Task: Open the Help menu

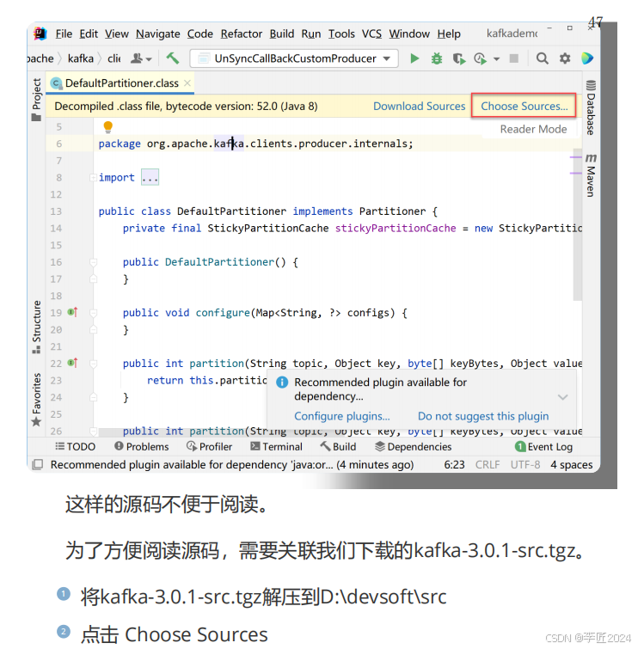Action: click(449, 34)
